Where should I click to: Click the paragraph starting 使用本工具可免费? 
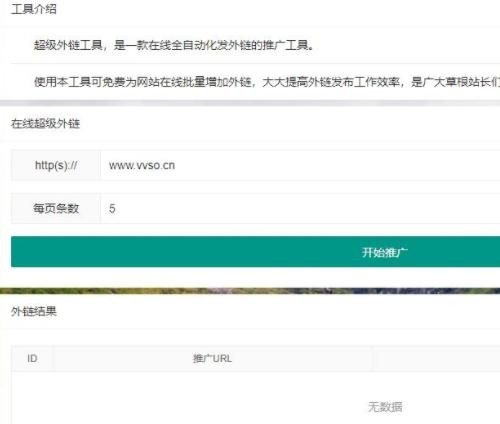tap(267, 82)
